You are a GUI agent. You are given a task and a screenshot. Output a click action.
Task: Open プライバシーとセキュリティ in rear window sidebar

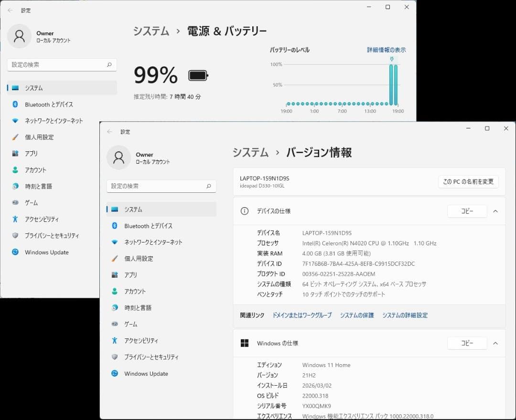tap(52, 236)
